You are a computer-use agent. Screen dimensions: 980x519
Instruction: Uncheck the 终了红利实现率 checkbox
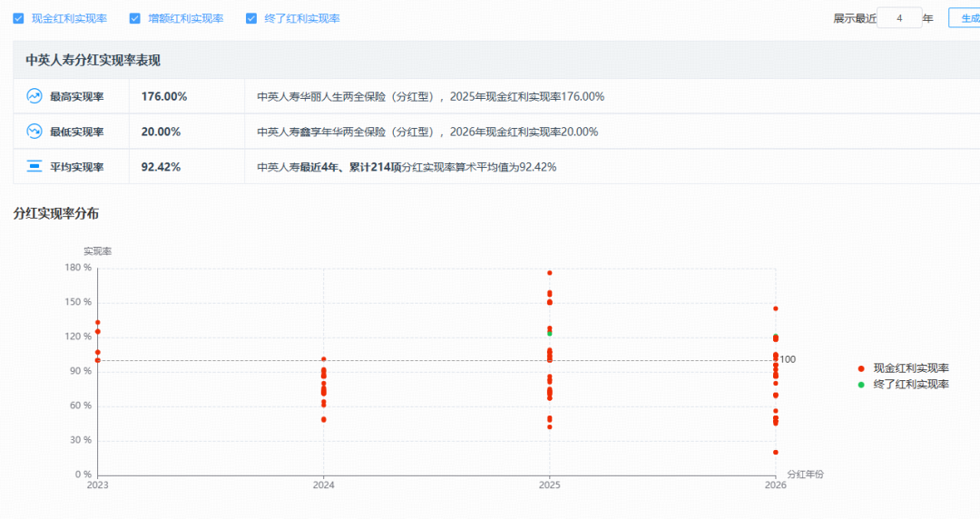point(251,19)
